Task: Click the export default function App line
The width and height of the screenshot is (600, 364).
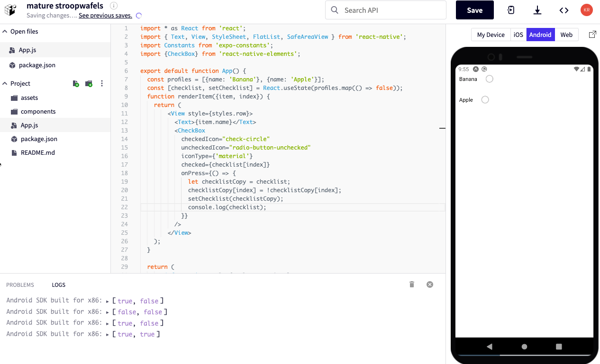Action: coord(193,71)
